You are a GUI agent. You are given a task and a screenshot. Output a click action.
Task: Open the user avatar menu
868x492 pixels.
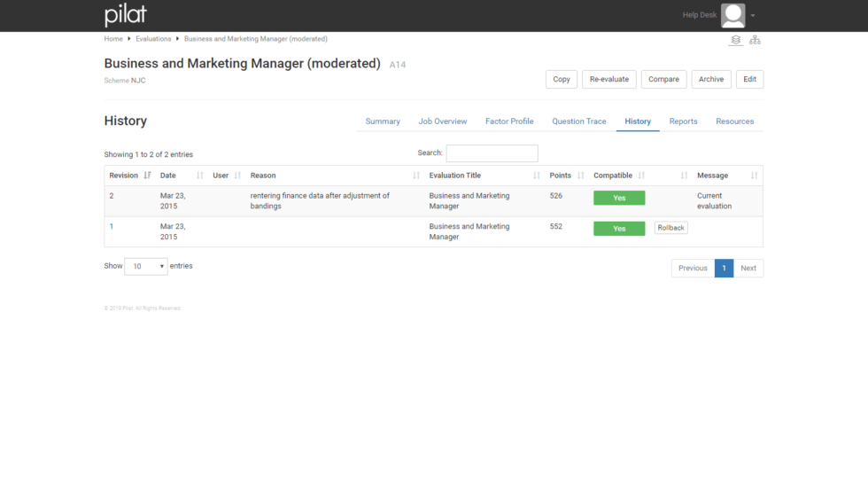pyautogui.click(x=732, y=15)
